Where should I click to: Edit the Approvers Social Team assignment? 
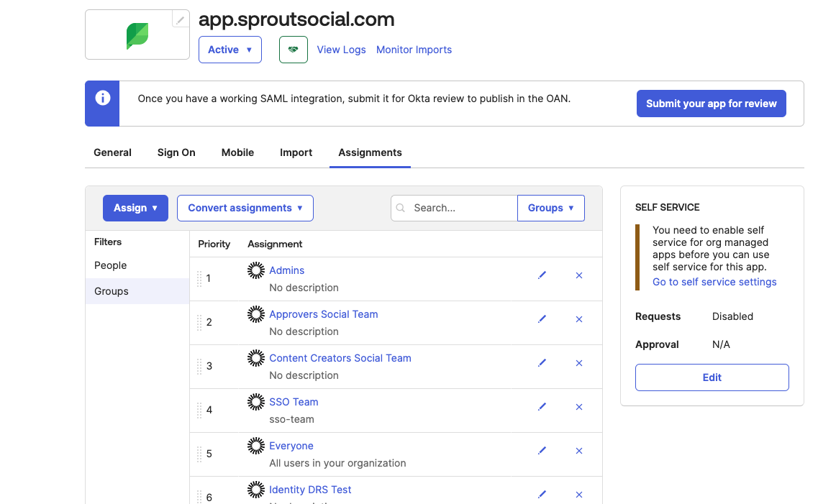coord(542,319)
